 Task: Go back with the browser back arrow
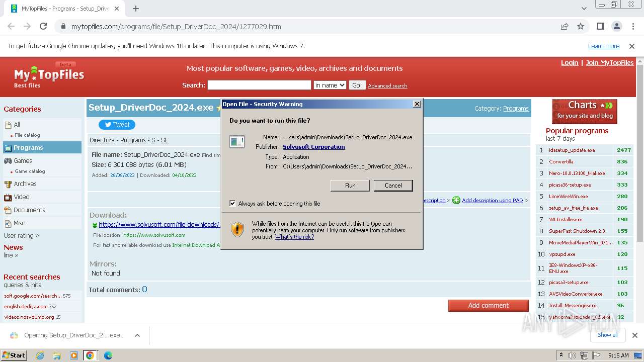click(x=11, y=26)
